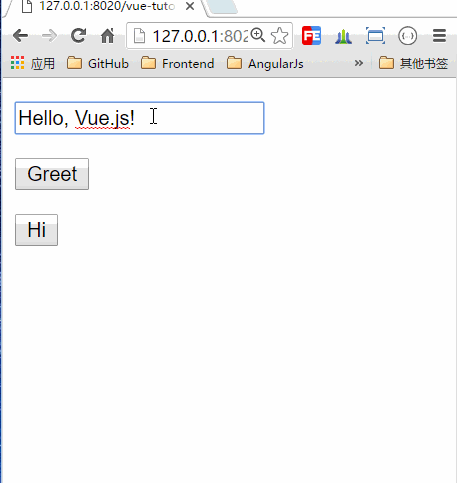
Task: Open the AngularJs bookmarks folder
Action: (265, 63)
